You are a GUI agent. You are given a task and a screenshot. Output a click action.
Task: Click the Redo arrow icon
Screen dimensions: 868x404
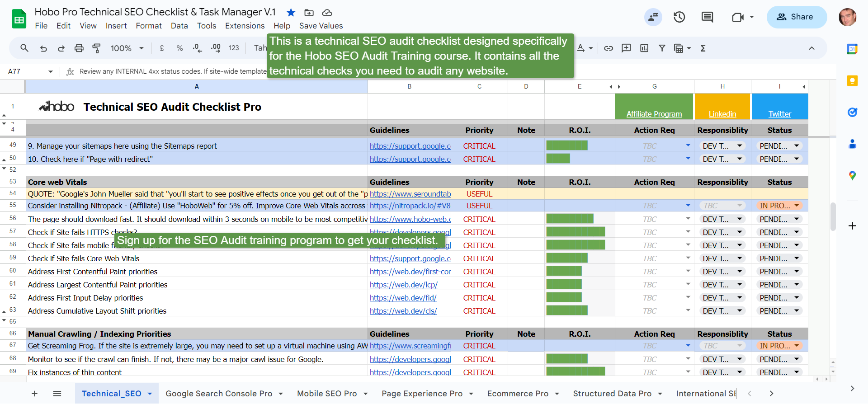(61, 48)
